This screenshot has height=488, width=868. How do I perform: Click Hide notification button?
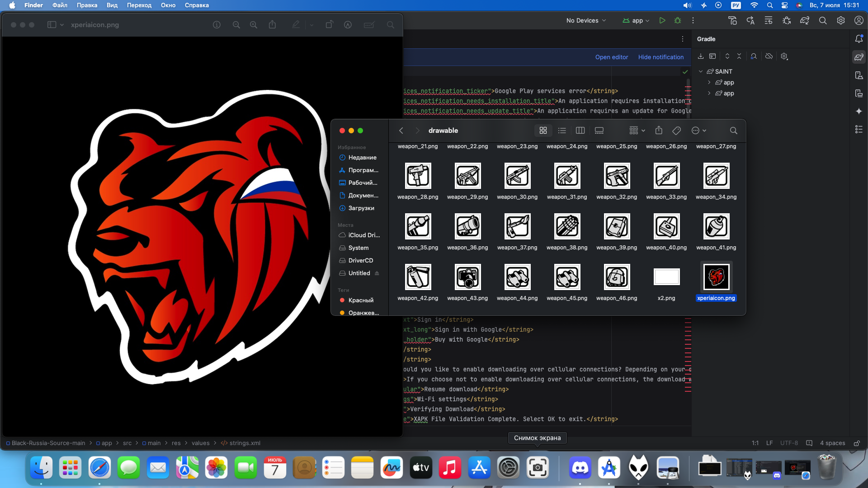(661, 56)
